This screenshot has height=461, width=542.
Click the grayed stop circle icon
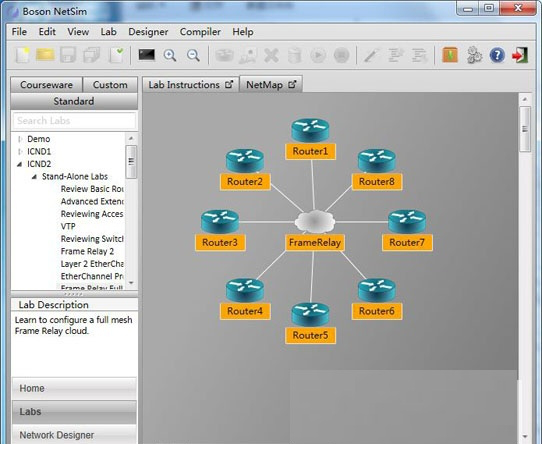coord(341,55)
